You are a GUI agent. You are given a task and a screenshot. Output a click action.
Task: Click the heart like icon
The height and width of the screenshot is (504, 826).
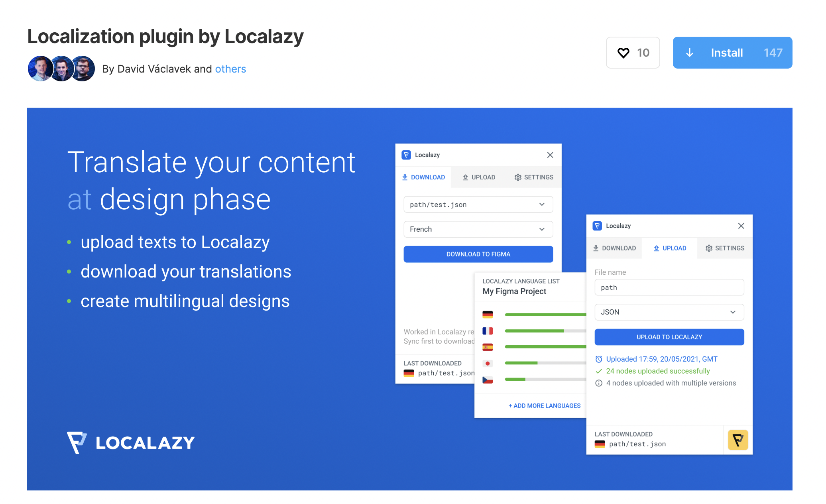[x=623, y=53]
